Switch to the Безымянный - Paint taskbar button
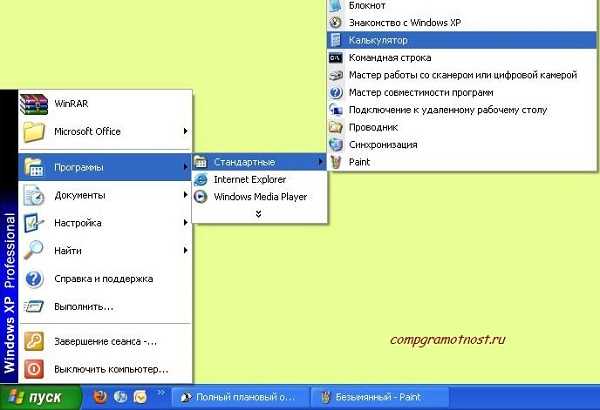The height and width of the screenshot is (410, 600). pos(380,397)
